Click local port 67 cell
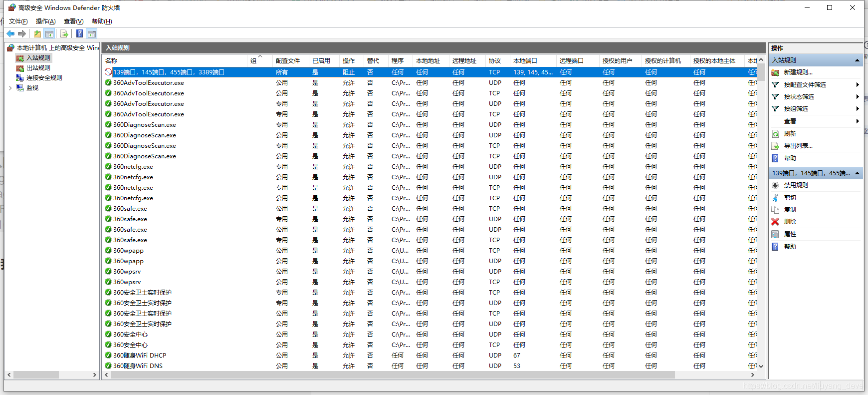This screenshot has height=395, width=868. click(x=517, y=356)
